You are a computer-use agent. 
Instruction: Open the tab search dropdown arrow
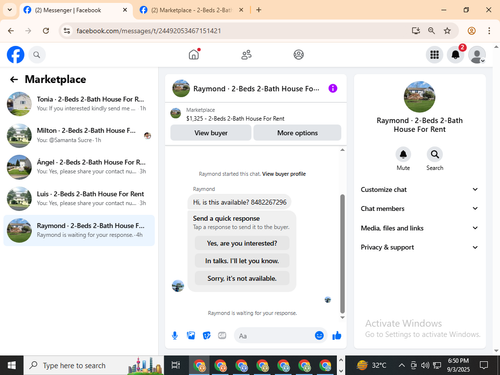click(10, 10)
